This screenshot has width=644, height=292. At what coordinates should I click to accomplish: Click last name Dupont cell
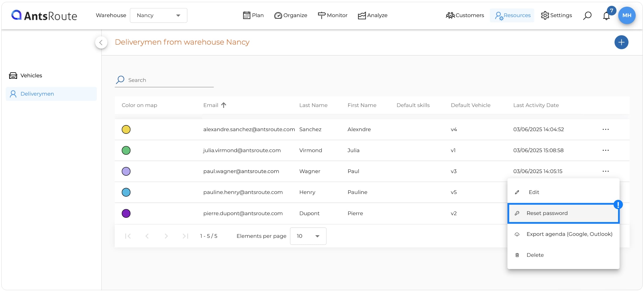[309, 213]
